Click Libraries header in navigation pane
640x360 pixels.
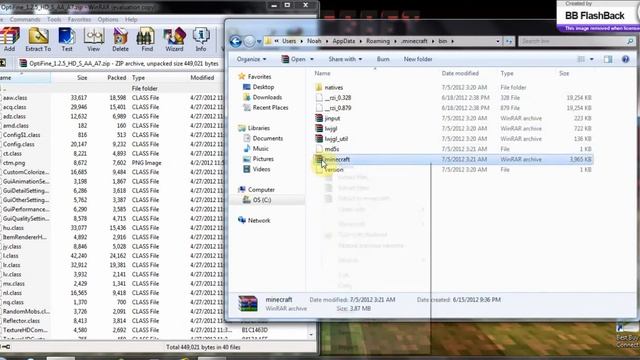tap(254, 128)
